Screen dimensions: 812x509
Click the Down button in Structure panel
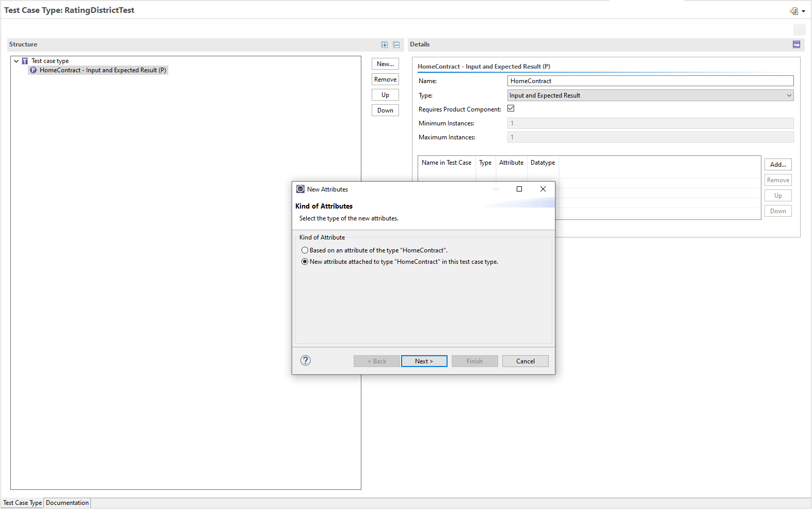point(385,110)
